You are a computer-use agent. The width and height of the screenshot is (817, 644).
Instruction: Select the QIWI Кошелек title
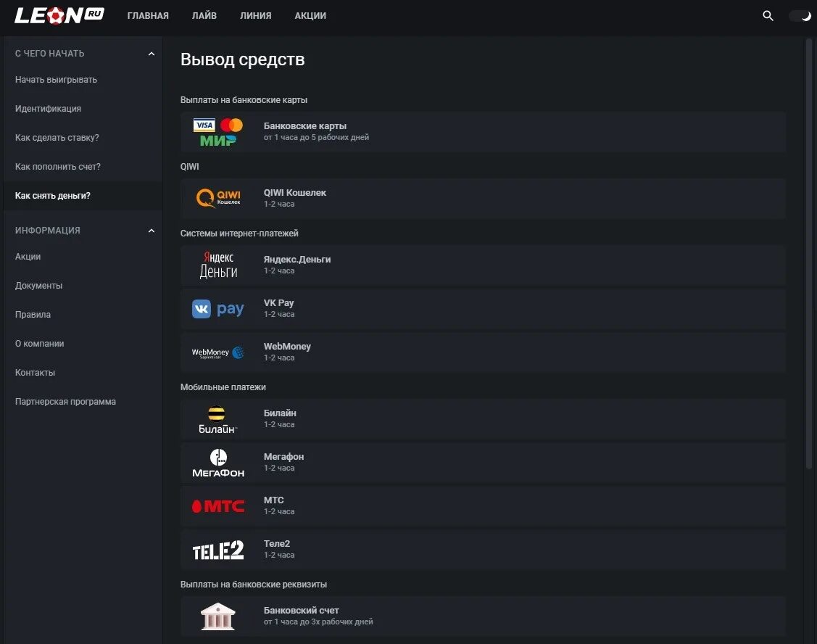295,193
